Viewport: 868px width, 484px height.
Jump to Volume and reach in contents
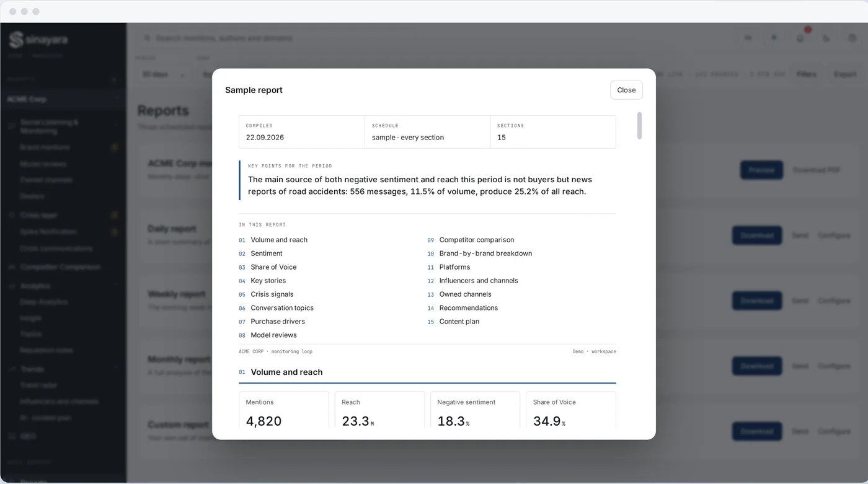pyautogui.click(x=279, y=240)
